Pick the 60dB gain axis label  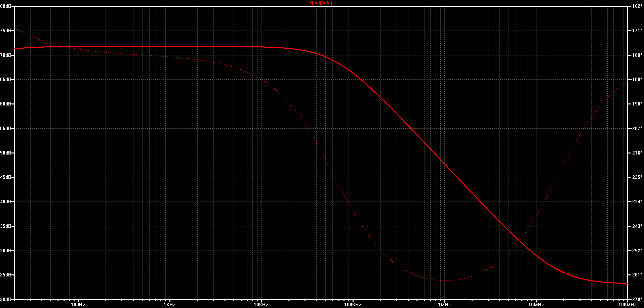coord(5,104)
